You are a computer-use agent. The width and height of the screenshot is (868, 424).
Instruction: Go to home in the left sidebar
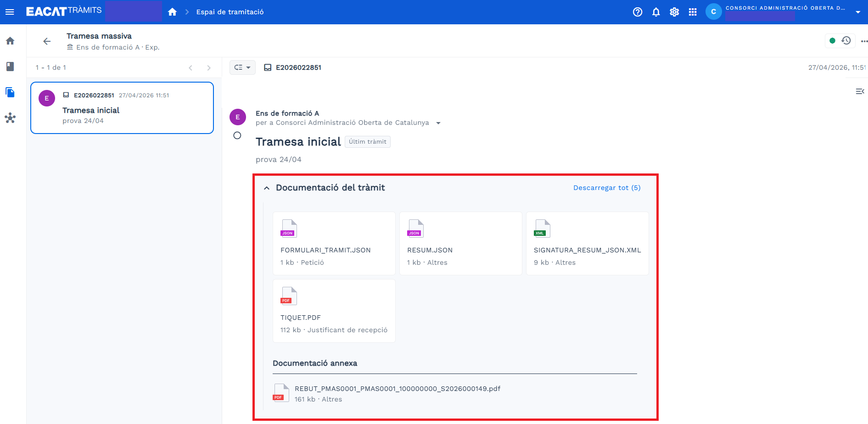pos(10,41)
